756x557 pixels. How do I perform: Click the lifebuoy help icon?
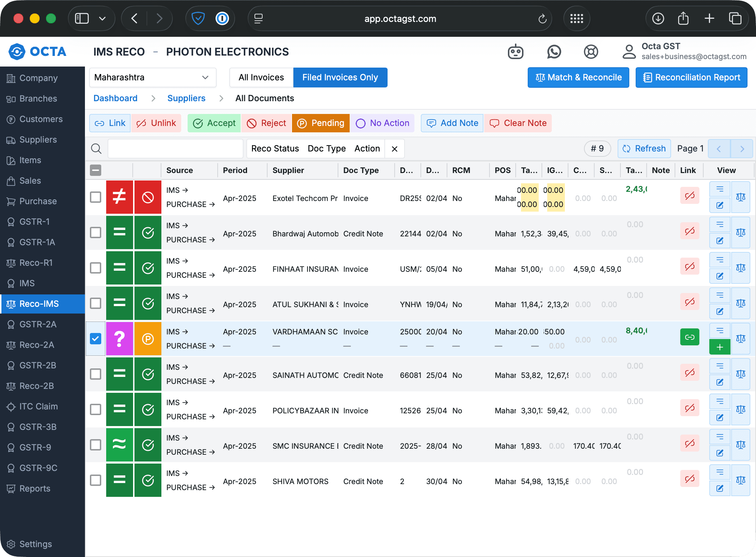pyautogui.click(x=591, y=52)
